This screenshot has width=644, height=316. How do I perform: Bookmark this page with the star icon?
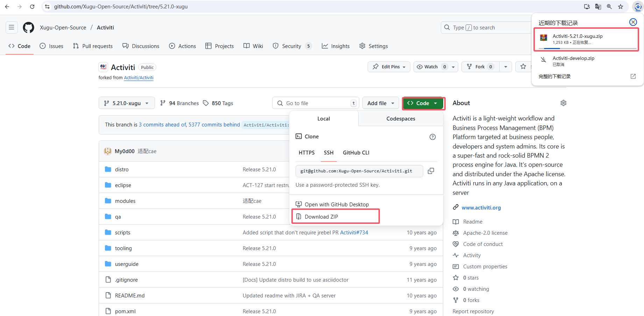[621, 7]
